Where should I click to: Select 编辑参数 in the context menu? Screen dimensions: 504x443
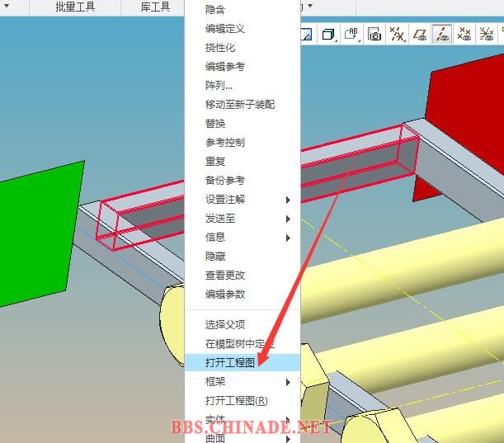(x=243, y=295)
